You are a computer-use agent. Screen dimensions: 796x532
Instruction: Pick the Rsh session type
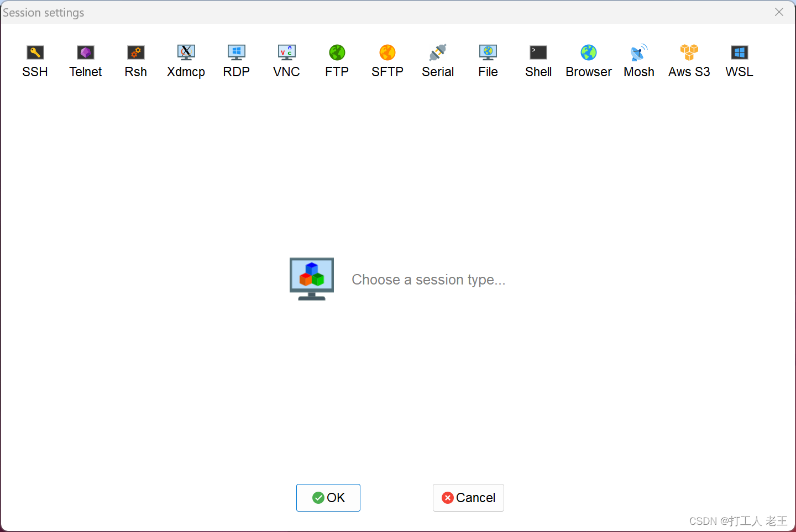pos(136,61)
